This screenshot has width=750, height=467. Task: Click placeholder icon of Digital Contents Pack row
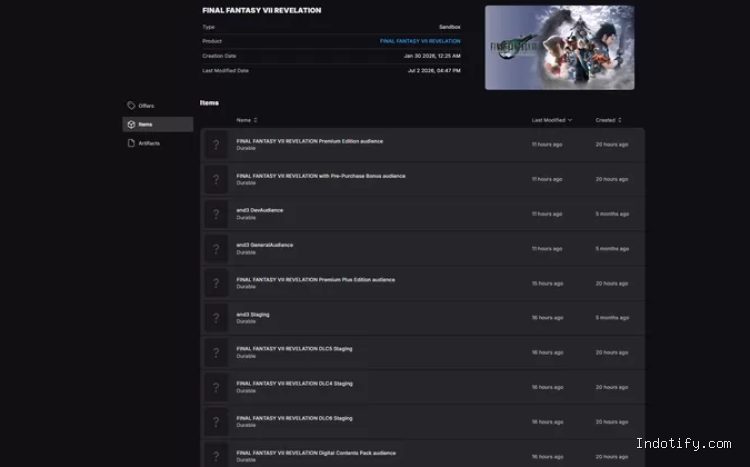[x=216, y=456]
